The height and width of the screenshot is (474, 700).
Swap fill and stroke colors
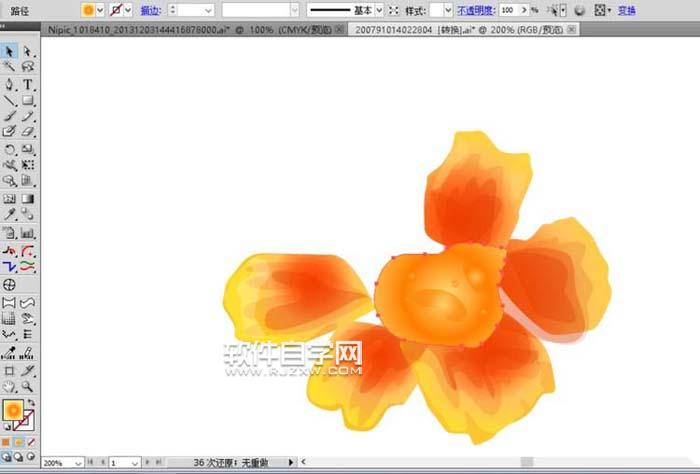pos(30,402)
